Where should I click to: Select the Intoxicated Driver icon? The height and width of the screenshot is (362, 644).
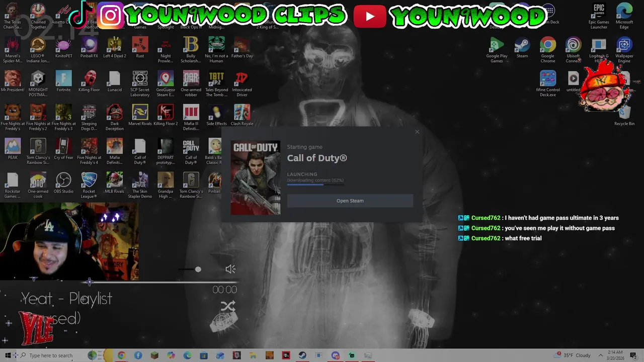pos(242,84)
